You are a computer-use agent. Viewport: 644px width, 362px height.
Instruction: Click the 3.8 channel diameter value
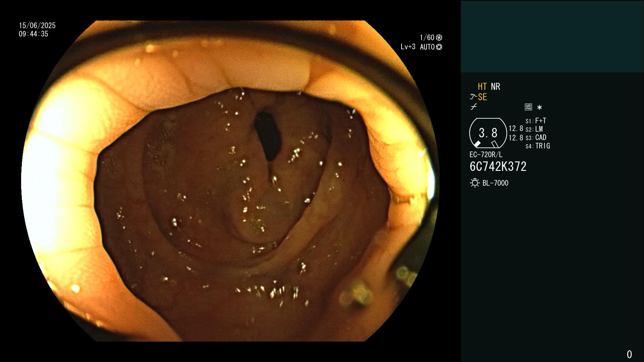pos(488,133)
